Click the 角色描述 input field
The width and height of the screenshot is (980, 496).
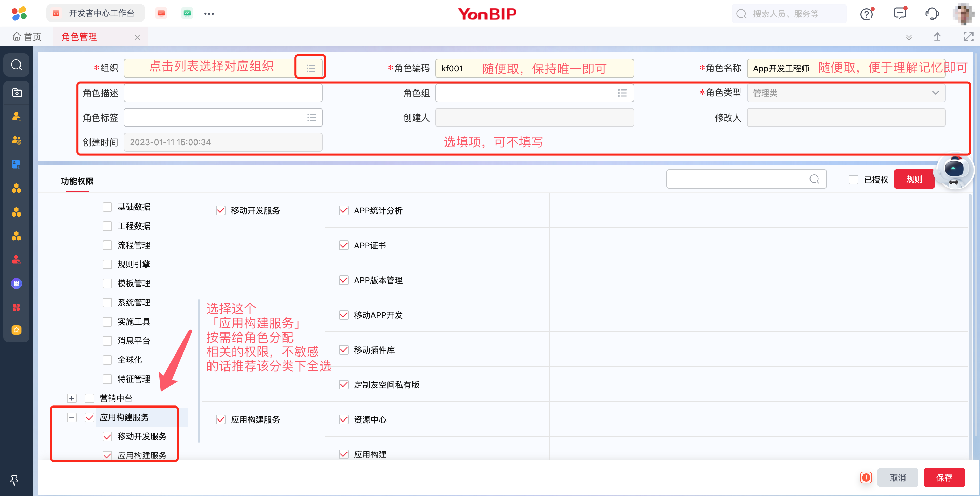click(223, 93)
